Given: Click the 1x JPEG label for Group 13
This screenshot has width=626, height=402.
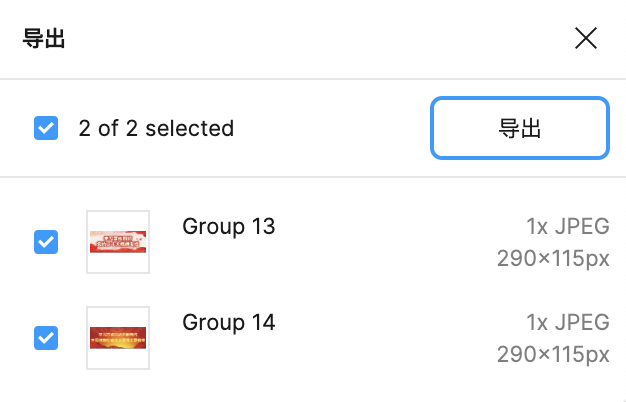Looking at the screenshot, I should [x=567, y=226].
